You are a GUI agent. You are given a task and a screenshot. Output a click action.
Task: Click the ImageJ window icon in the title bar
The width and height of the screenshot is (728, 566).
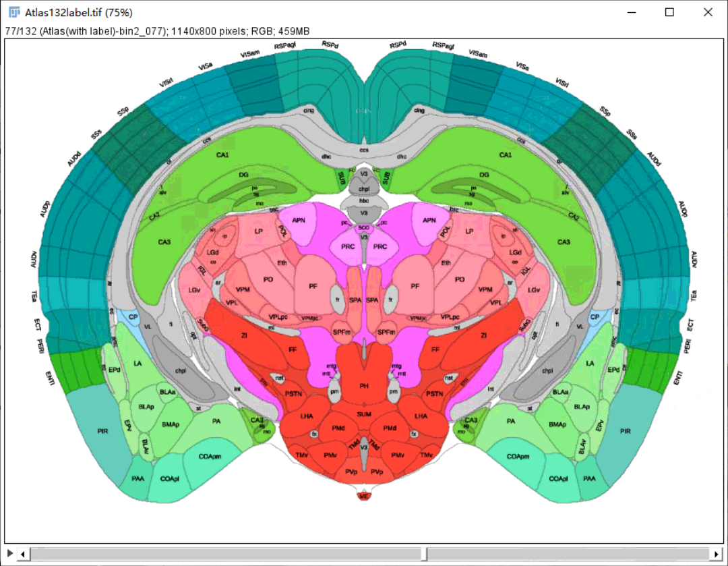point(13,12)
